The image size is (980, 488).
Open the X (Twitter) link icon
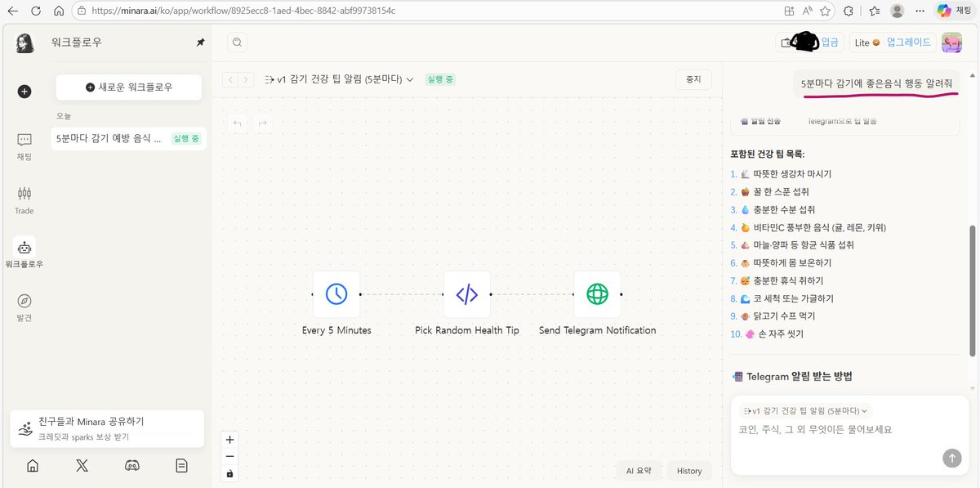point(82,465)
